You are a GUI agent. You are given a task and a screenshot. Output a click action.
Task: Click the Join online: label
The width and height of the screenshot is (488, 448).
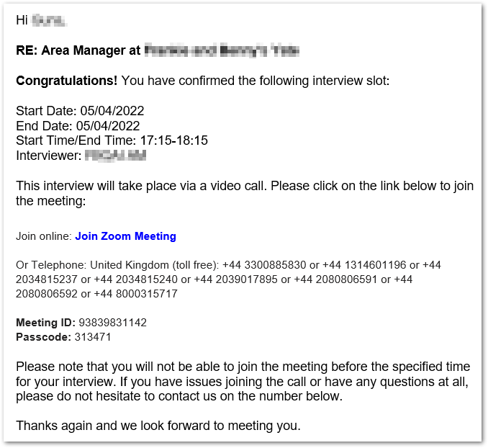tap(43, 236)
